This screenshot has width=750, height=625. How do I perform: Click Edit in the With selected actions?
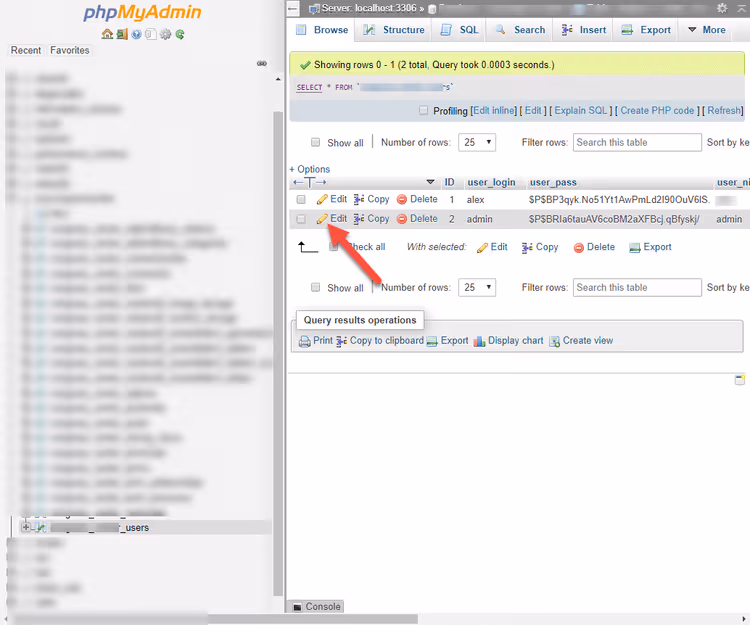point(492,247)
